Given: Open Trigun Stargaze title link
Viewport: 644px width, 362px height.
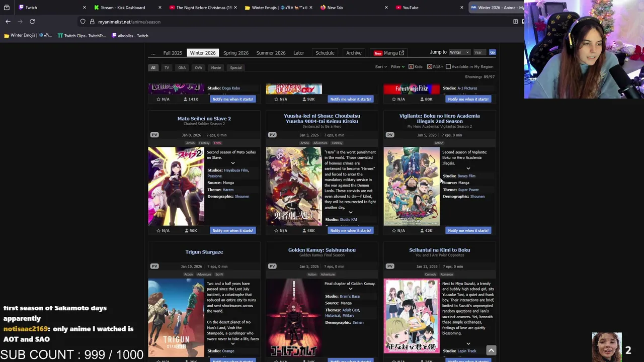Looking at the screenshot, I should click(204, 252).
